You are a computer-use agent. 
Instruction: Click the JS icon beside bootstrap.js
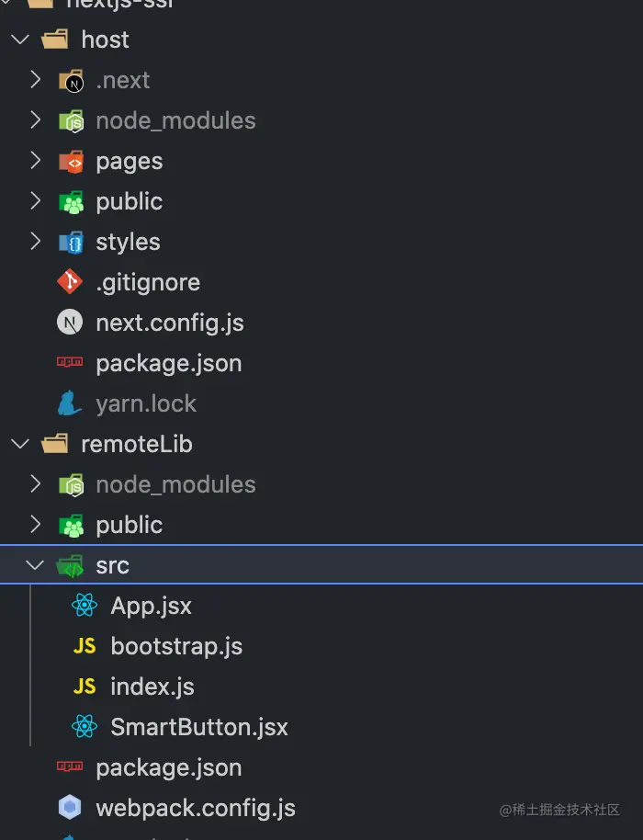point(85,646)
